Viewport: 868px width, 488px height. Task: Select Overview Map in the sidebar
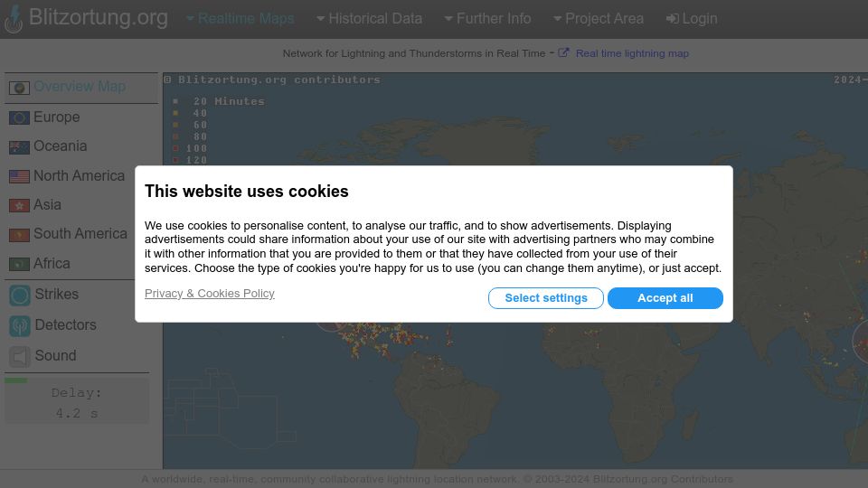pos(80,87)
